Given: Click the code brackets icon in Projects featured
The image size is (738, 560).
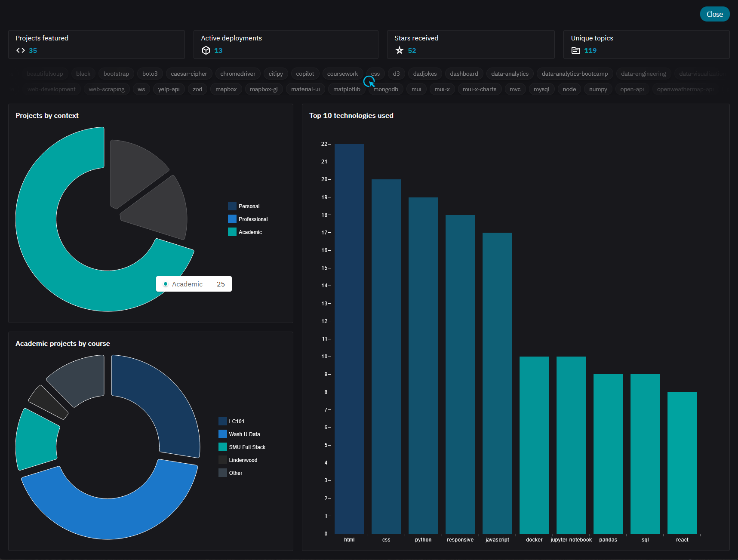Looking at the screenshot, I should 21,50.
